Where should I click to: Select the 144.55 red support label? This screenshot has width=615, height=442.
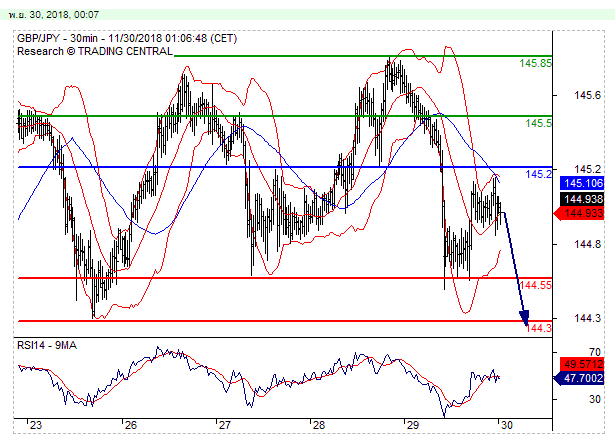click(x=536, y=286)
